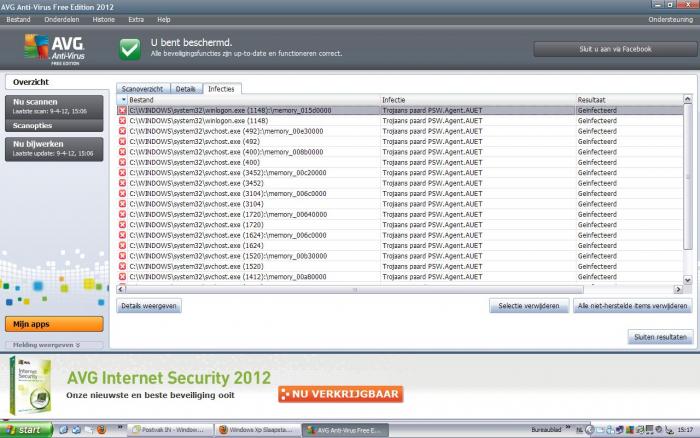Click red X icon of svchost.exe (492):\memory_00e30000
700x438 pixels.
point(122,131)
